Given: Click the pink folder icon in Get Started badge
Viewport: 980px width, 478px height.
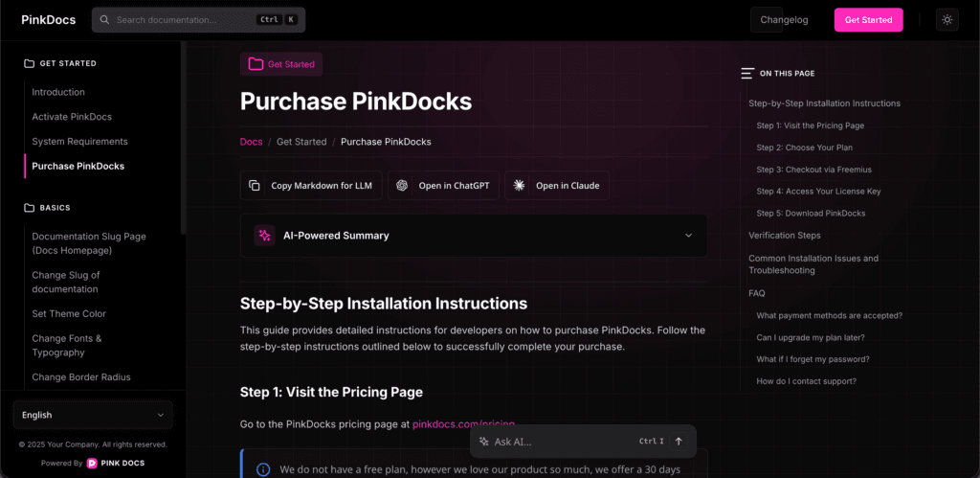Looking at the screenshot, I should click(256, 64).
